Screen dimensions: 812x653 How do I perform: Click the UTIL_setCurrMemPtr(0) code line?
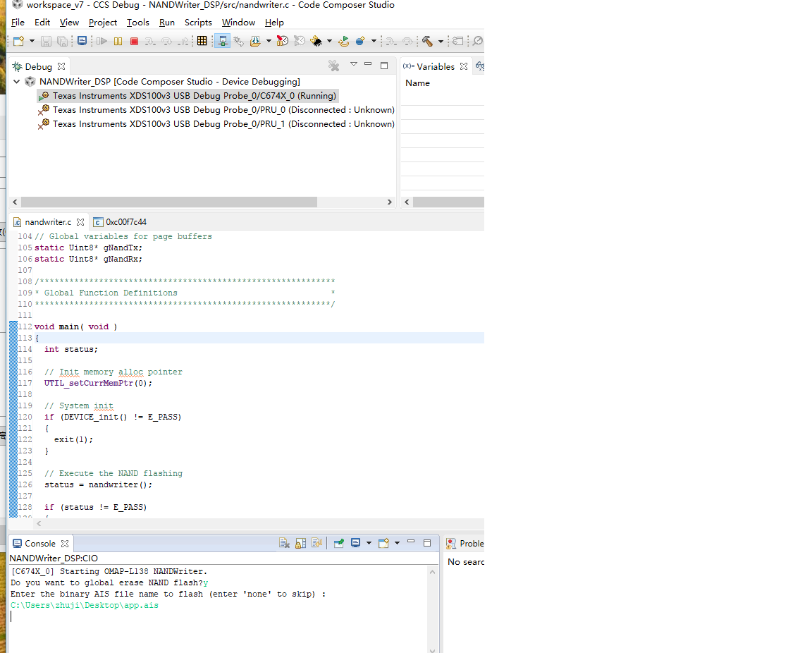point(99,384)
